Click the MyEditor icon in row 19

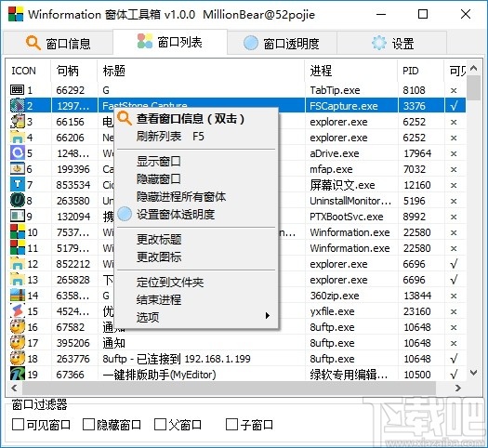pos(17,374)
